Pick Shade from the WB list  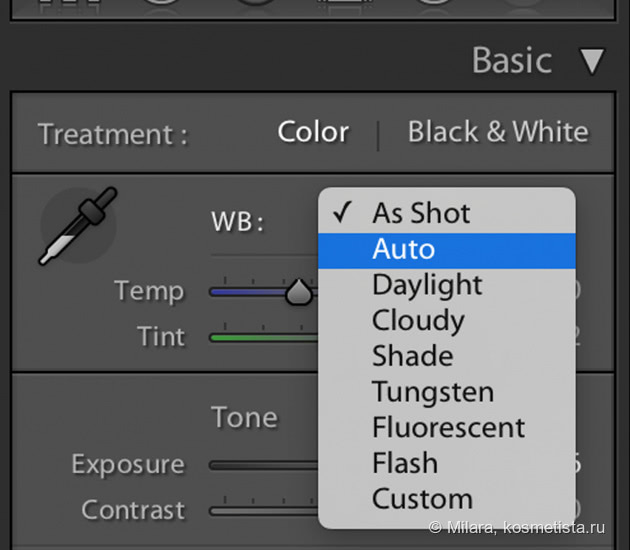pyautogui.click(x=447, y=356)
